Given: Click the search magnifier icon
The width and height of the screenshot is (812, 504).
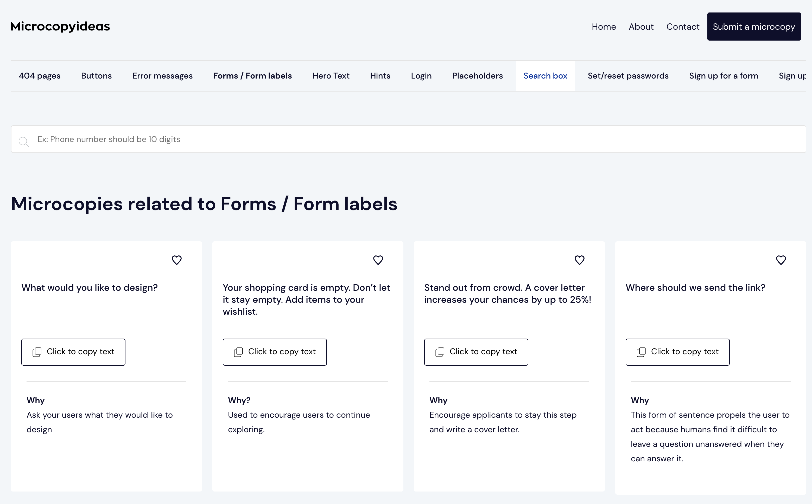Looking at the screenshot, I should click(24, 142).
